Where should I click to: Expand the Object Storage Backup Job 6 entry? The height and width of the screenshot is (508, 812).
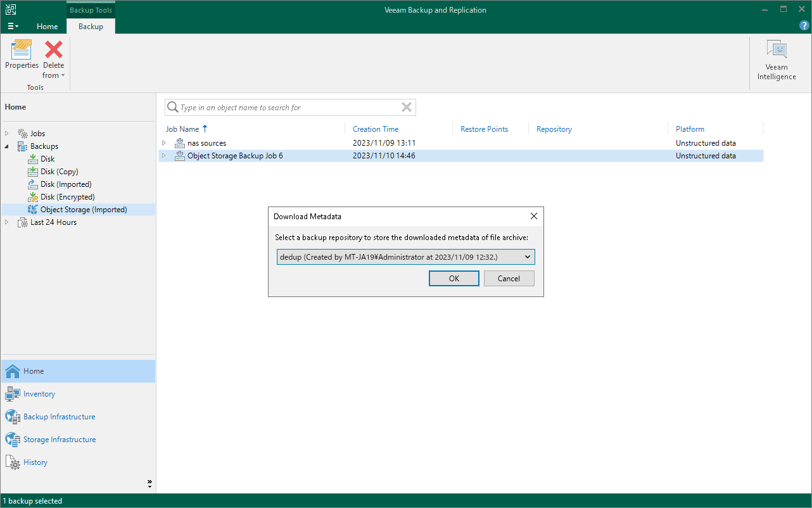(164, 155)
